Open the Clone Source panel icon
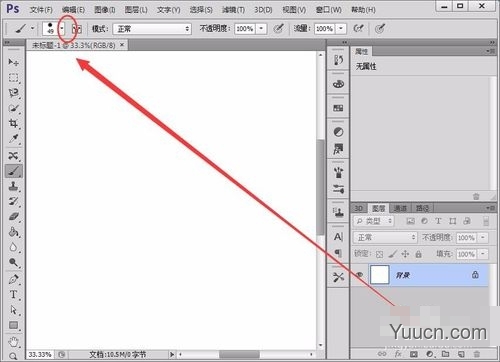This screenshot has height=362, width=500. pos(338,212)
